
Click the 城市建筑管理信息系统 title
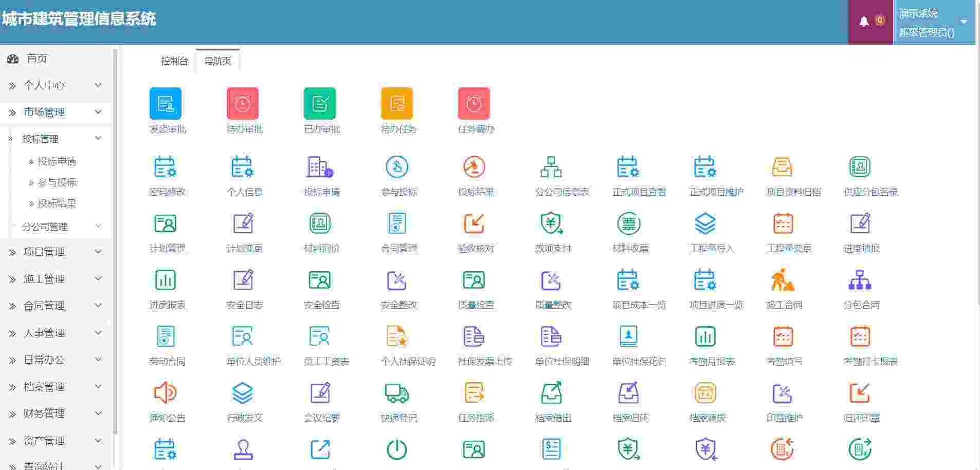[79, 19]
